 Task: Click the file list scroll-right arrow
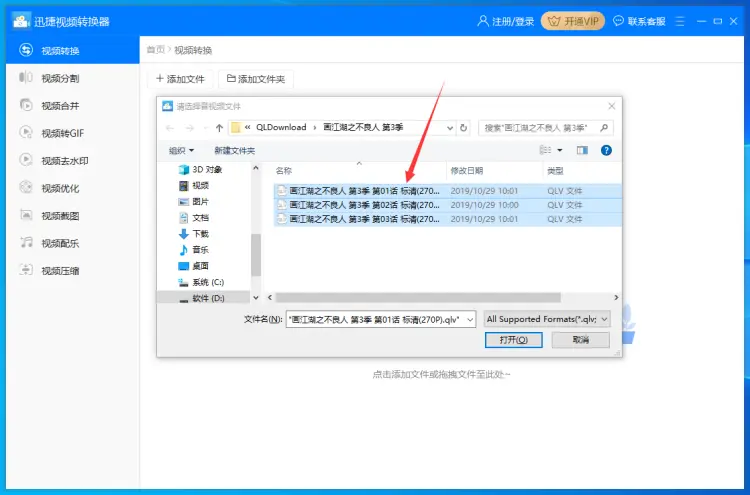[616, 297]
